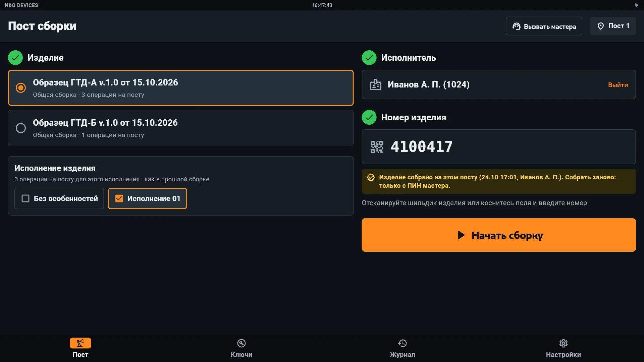Viewport: 644px width, 362px height.
Task: Click the yellow notice text Изделие собрано на этом посту
Action: [497, 181]
